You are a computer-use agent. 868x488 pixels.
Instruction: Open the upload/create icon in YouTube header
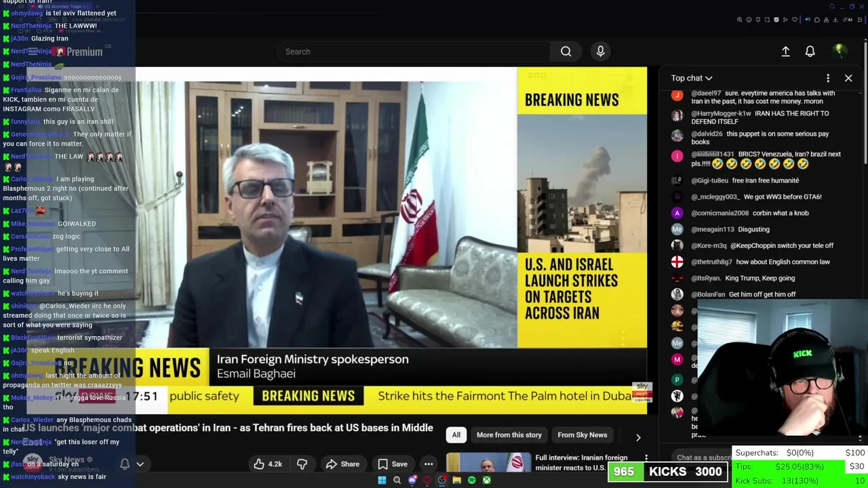785,52
